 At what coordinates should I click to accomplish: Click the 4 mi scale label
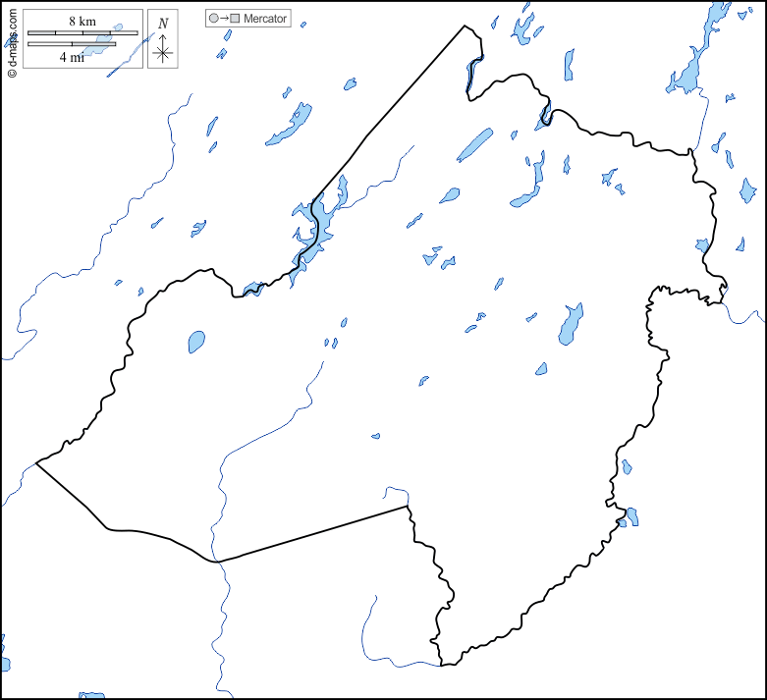click(70, 57)
